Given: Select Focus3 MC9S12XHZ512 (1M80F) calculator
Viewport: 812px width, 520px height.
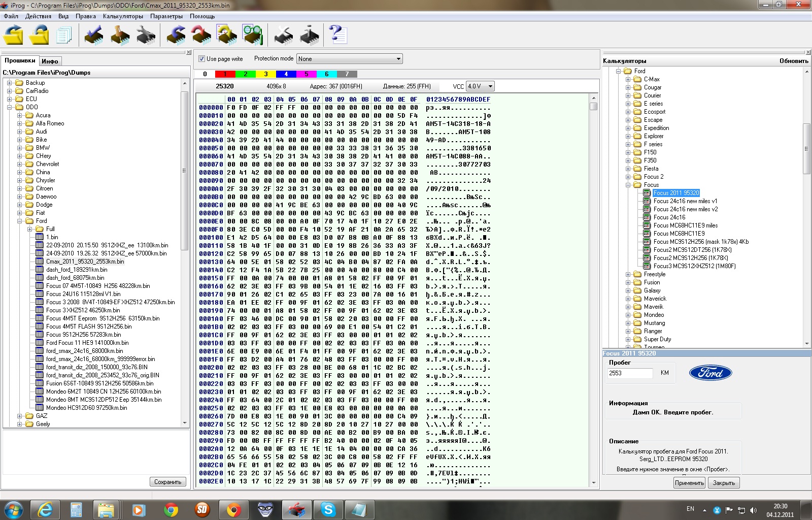Looking at the screenshot, I should (694, 266).
